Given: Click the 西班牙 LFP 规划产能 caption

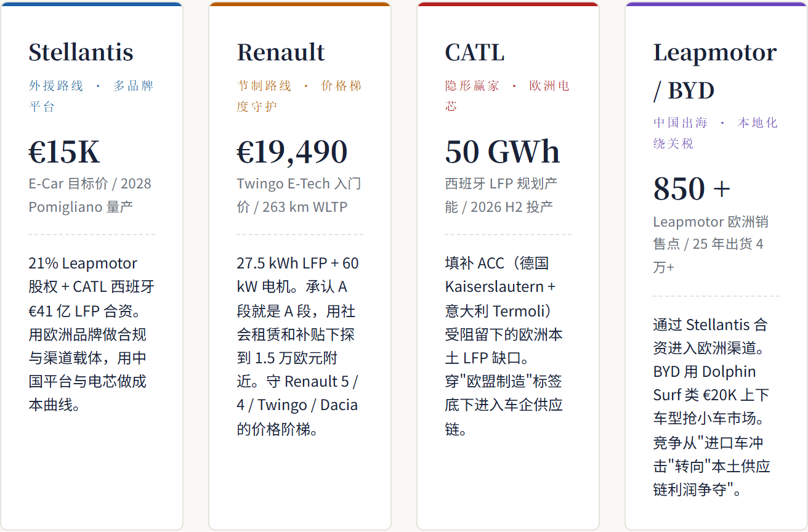Looking at the screenshot, I should tap(501, 195).
